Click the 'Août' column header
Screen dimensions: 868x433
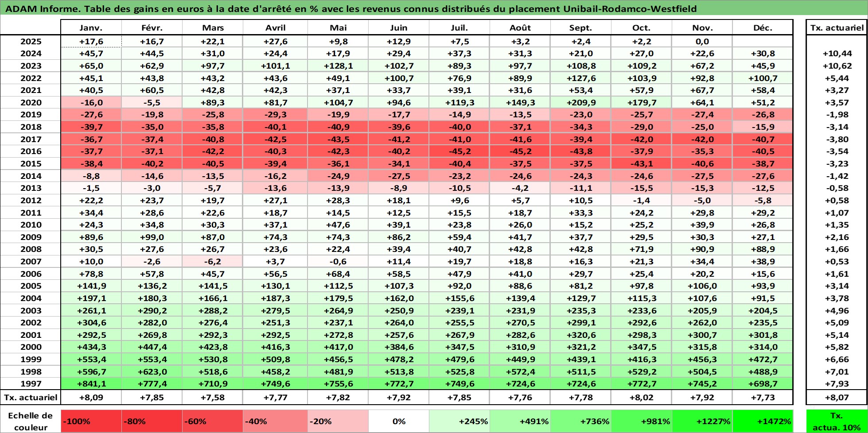click(520, 27)
